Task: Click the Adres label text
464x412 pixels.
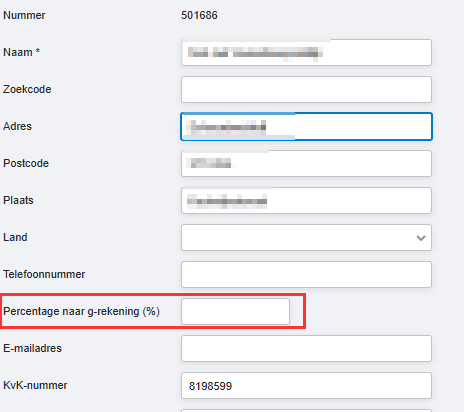Action: pyautogui.click(x=17, y=126)
